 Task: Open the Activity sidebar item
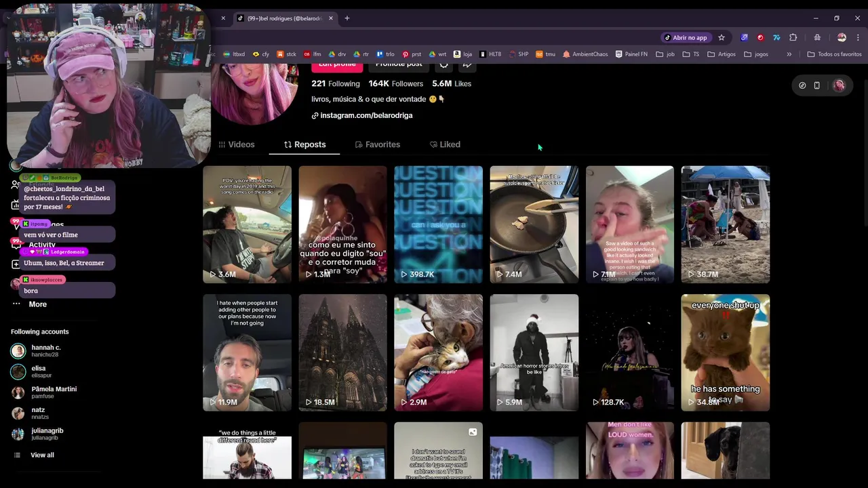(42, 245)
